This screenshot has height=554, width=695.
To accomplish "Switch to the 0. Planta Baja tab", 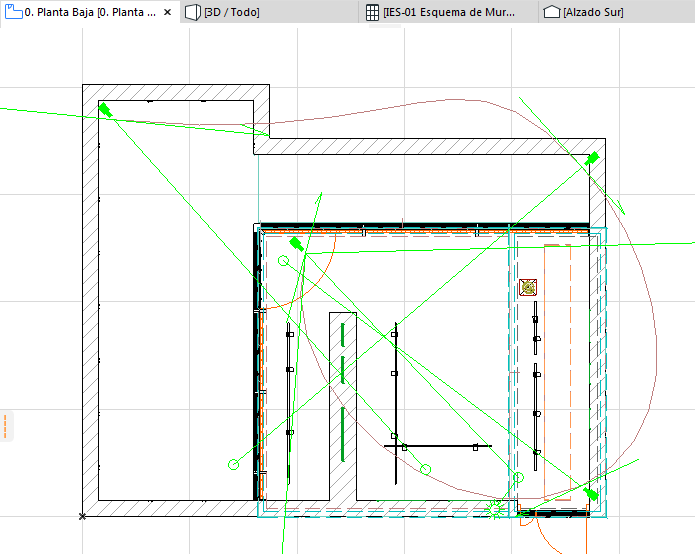I will coord(90,12).
